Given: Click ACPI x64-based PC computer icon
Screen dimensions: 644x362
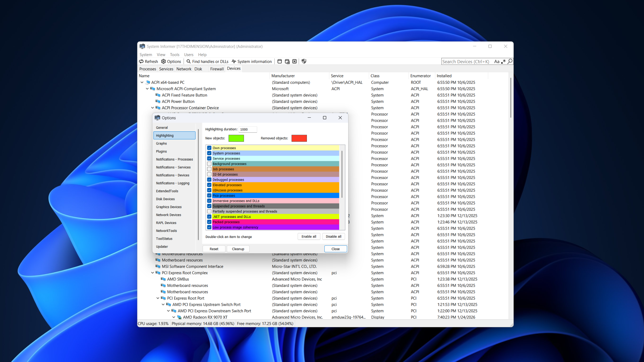Looking at the screenshot, I should (x=148, y=82).
